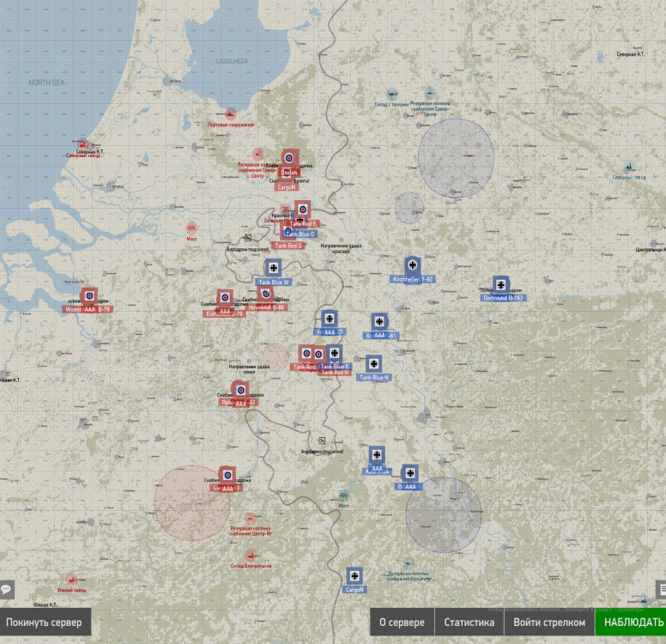Click blue reserve supply column Север-Центр icon

(x=430, y=93)
